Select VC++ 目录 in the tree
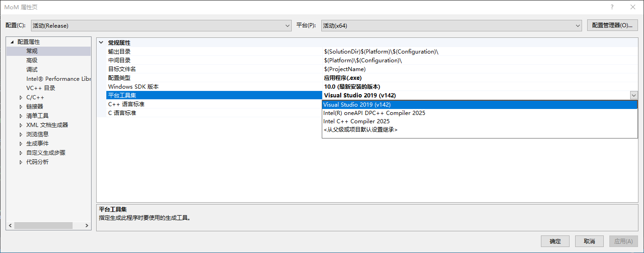The height and width of the screenshot is (253, 644). (41, 88)
